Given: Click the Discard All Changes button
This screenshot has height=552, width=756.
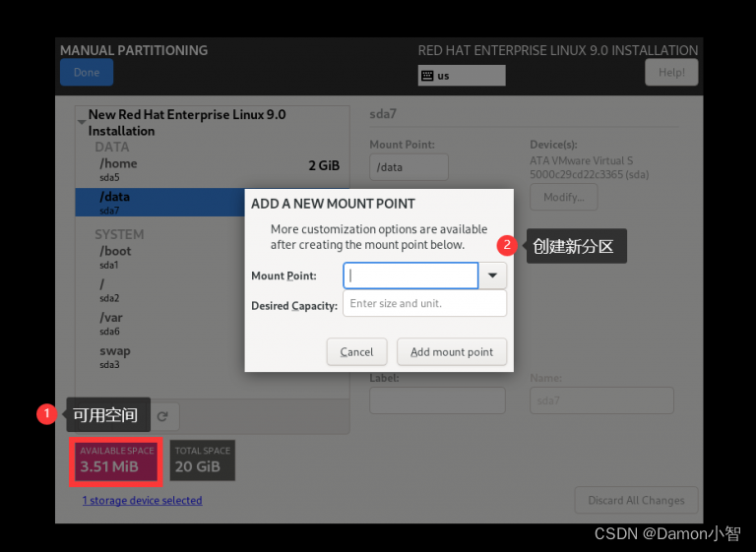Looking at the screenshot, I should [636, 501].
